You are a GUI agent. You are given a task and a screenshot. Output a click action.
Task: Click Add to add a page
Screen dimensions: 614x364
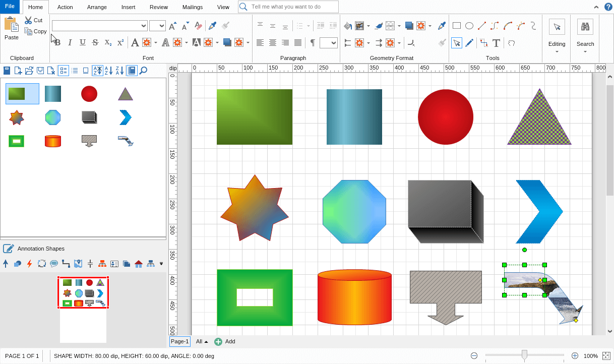point(225,341)
